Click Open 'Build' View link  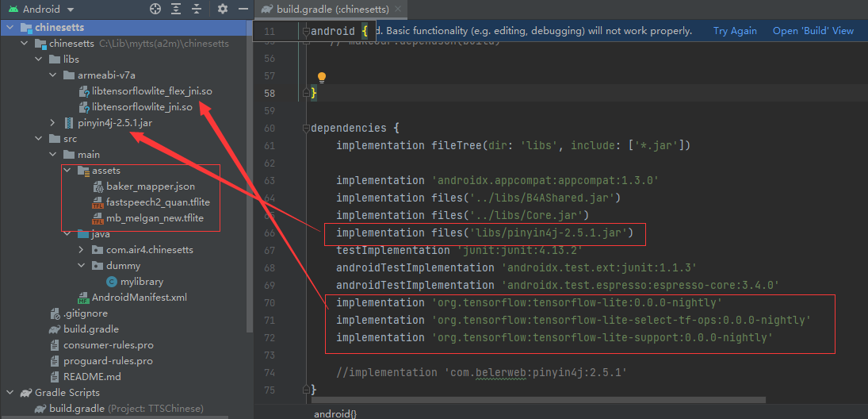tap(813, 31)
